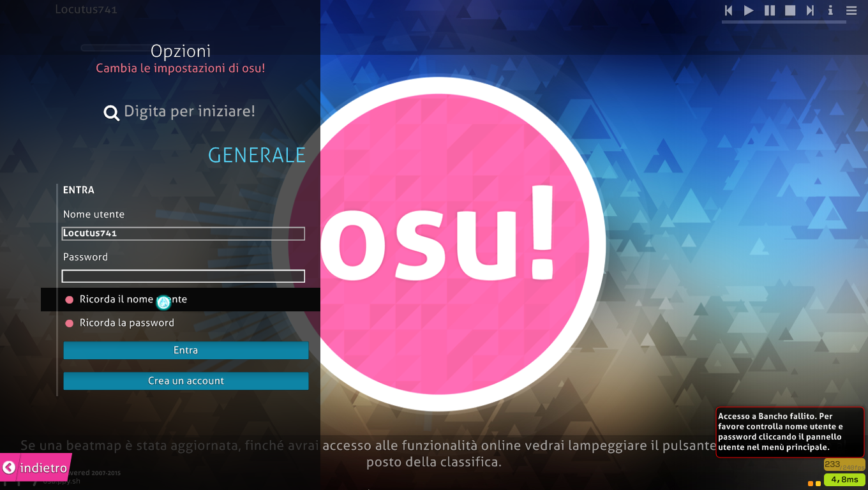Screen dimensions: 868x490
Task: Select the GENERALE section header
Action: (x=257, y=155)
